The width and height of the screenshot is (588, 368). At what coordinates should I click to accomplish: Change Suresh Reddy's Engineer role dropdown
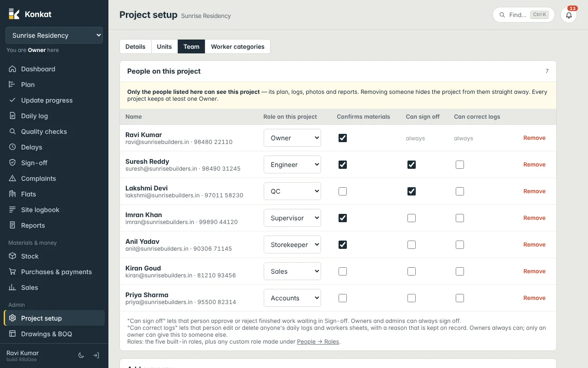pyautogui.click(x=292, y=165)
